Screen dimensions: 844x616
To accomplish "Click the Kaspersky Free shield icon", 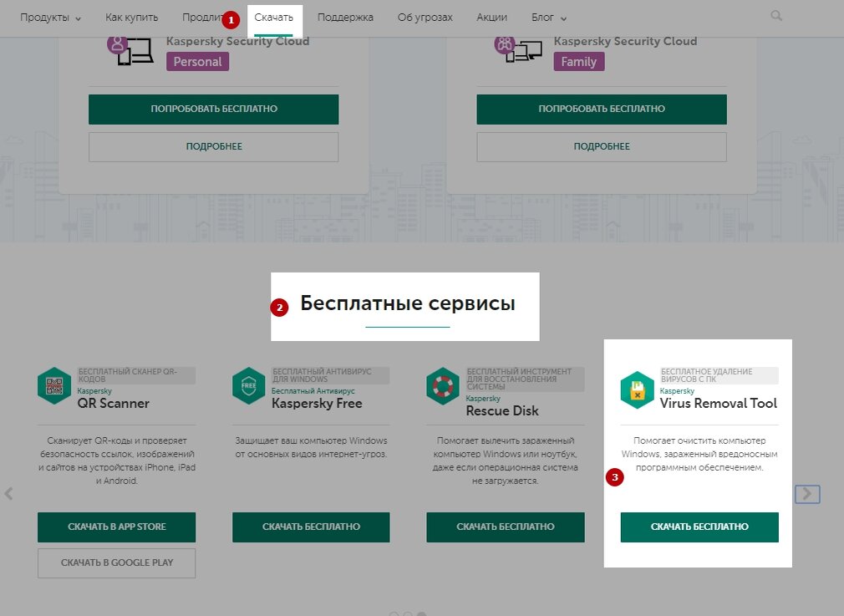I will 248,386.
